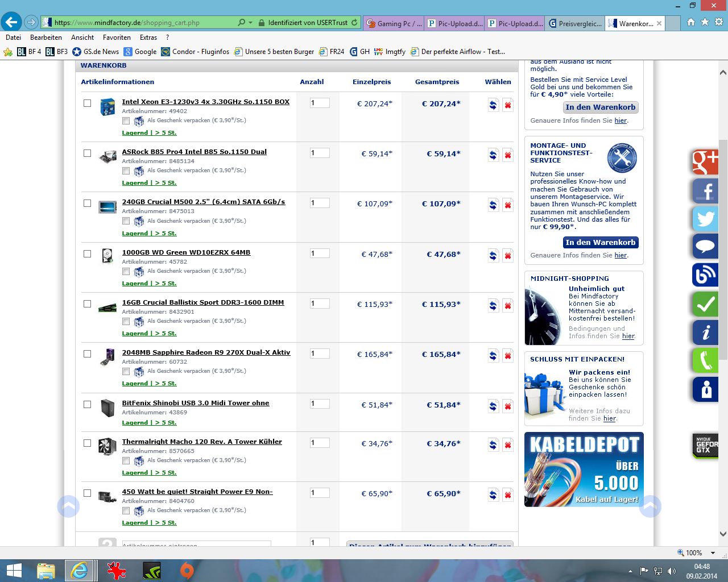The width and height of the screenshot is (728, 582).
Task: Remove the Intel Xeon E3-1230v3 with red X
Action: (x=508, y=105)
